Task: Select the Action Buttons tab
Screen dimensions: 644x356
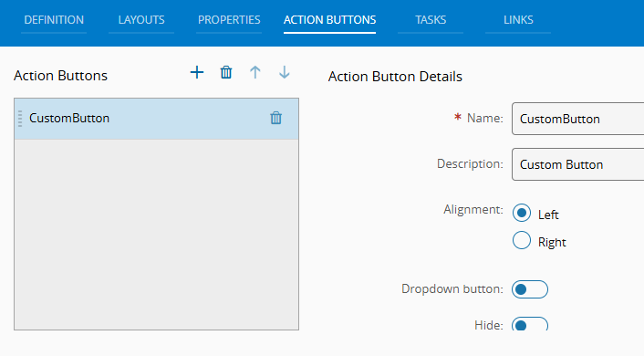Action: 330,20
